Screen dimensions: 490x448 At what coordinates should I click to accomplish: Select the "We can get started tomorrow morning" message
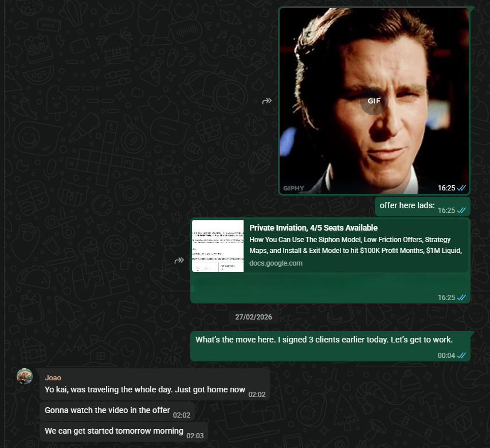[113, 431]
